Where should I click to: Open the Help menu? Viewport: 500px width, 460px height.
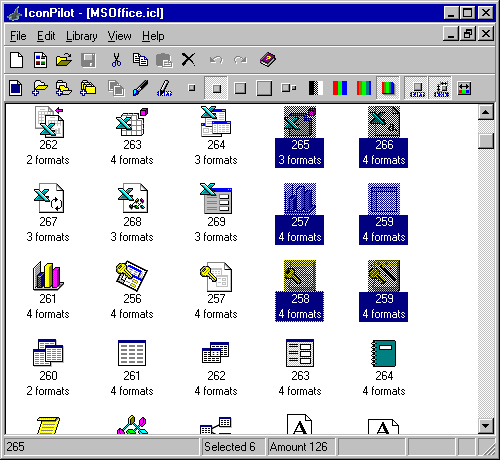pos(153,36)
